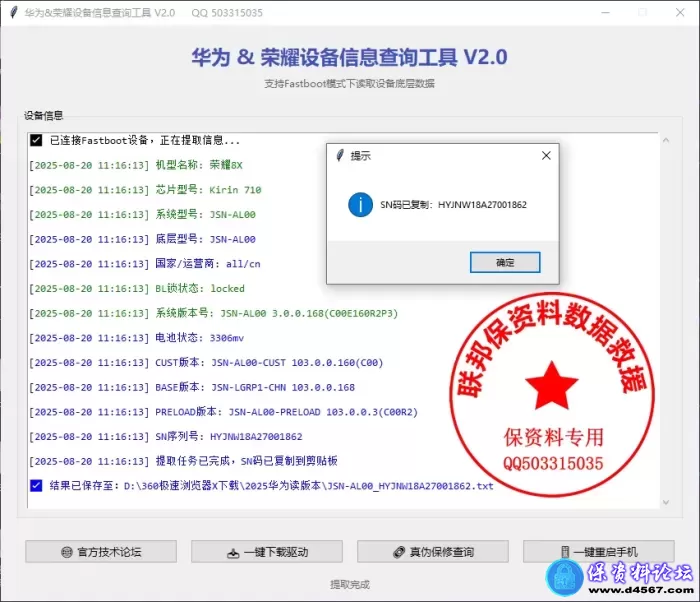This screenshot has width=700, height=602.
Task: Click the 确定 button in the dialog
Action: click(505, 262)
